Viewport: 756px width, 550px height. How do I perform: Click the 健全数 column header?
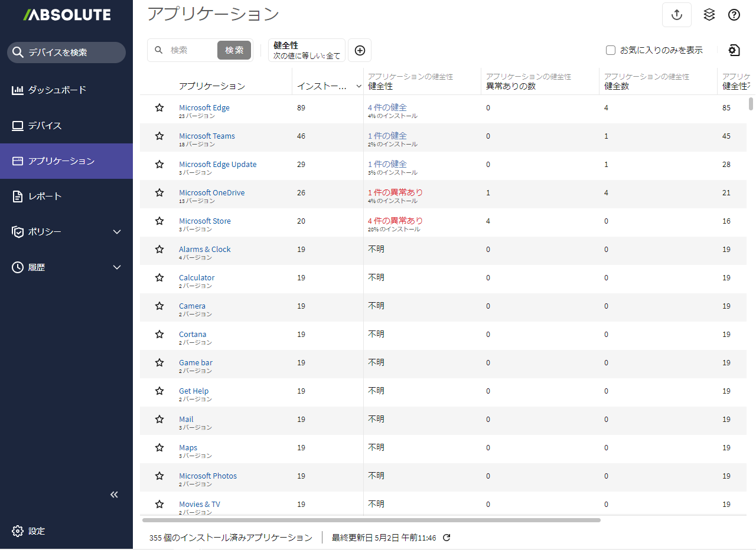click(617, 86)
